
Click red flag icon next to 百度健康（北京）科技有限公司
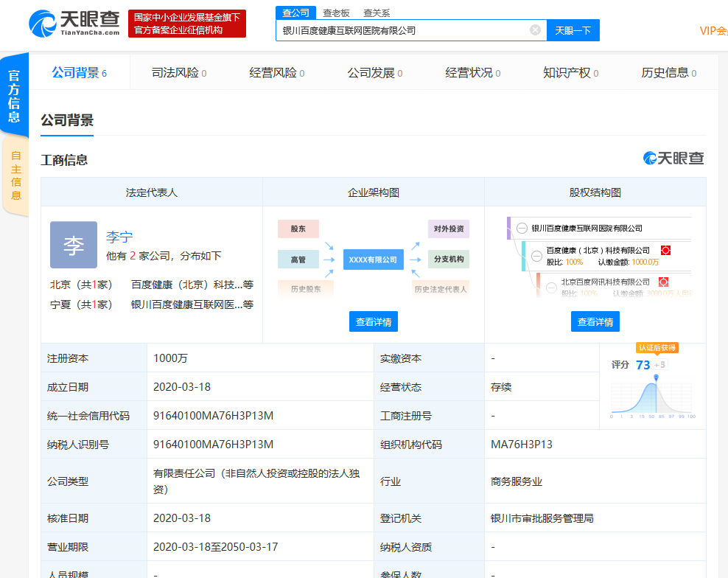pyautogui.click(x=665, y=250)
